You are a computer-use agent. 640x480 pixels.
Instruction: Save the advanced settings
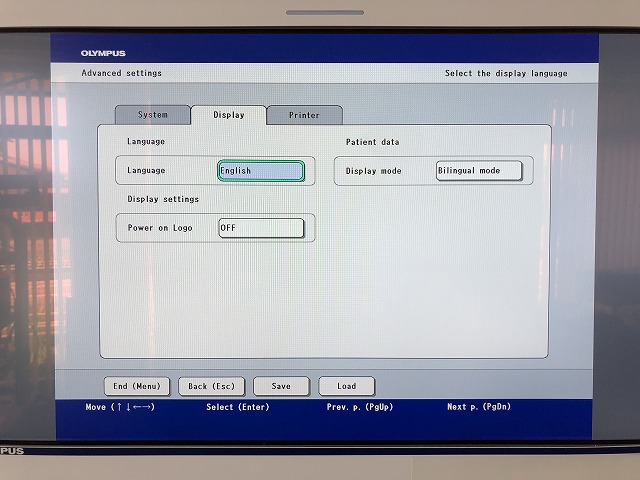pyautogui.click(x=281, y=386)
